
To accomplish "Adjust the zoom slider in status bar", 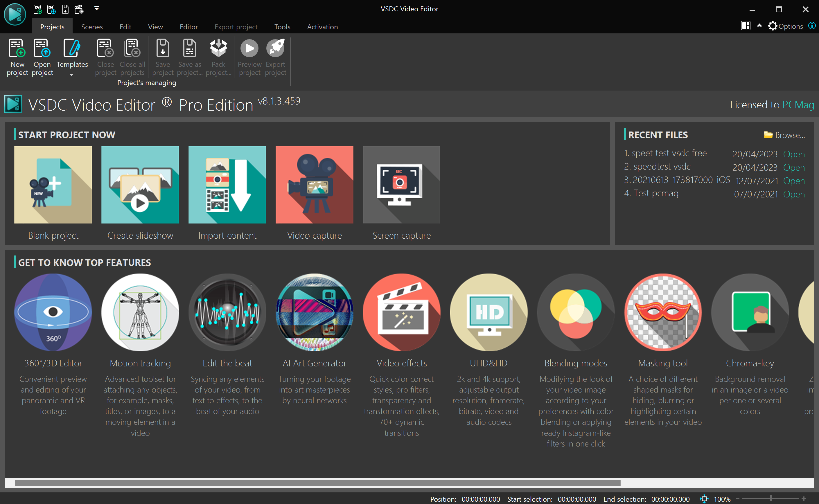I will coord(771,499).
